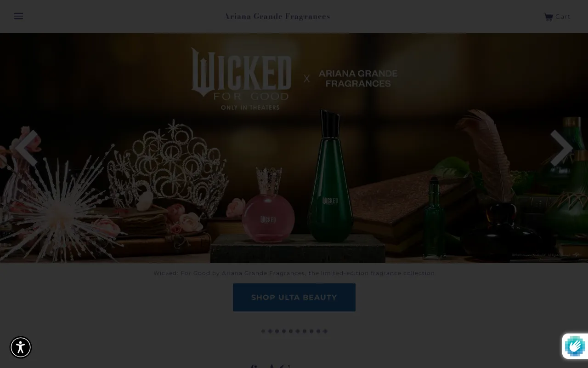Click the Shop Ulta Beauty button
588x368 pixels.
point(294,297)
